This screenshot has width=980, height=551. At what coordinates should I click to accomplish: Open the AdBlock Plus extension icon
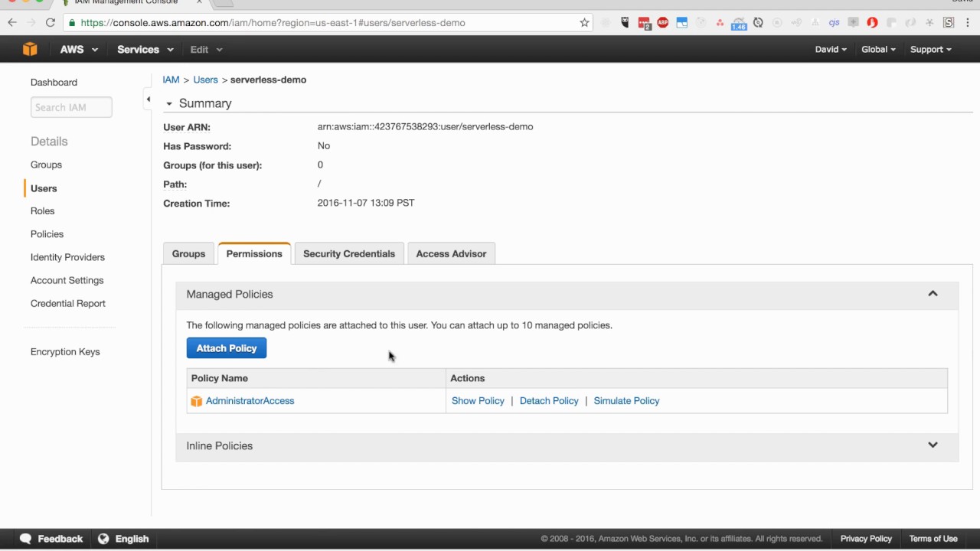point(663,23)
